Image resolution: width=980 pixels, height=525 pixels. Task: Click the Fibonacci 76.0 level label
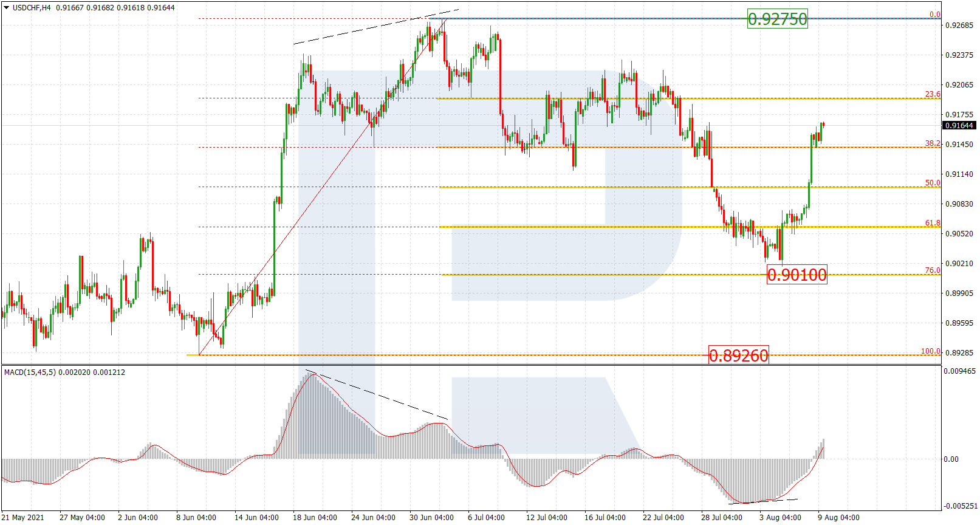932,270
